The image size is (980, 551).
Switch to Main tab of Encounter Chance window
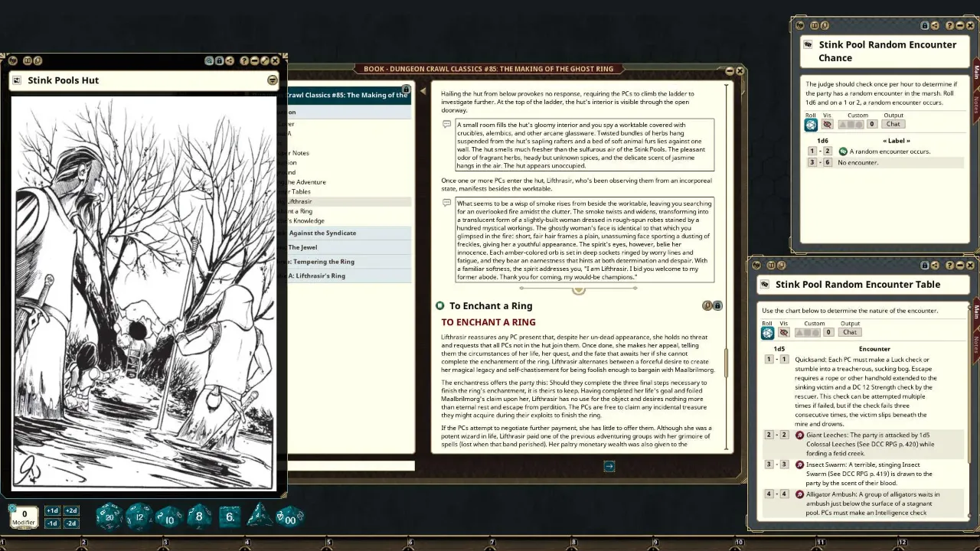976,72
